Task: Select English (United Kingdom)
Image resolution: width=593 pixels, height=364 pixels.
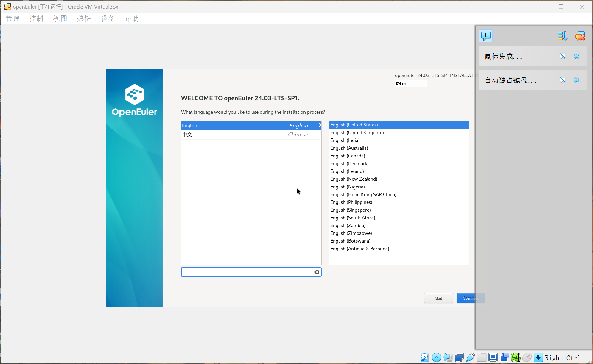Action: (x=399, y=132)
